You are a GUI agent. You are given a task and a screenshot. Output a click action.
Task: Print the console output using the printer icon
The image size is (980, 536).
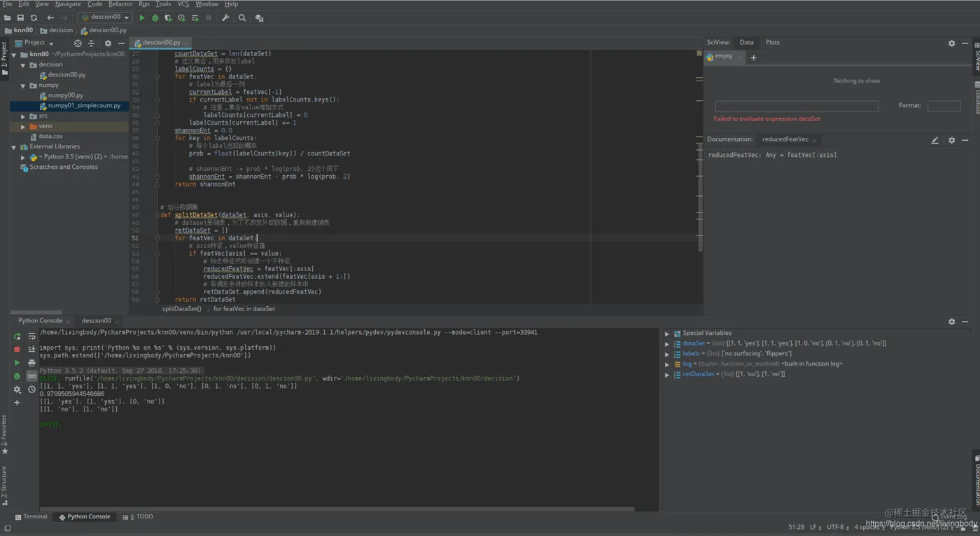click(x=31, y=363)
